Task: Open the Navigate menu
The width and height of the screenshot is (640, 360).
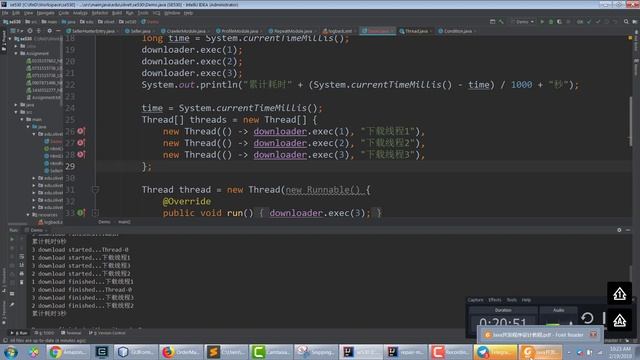Action: tap(45, 13)
